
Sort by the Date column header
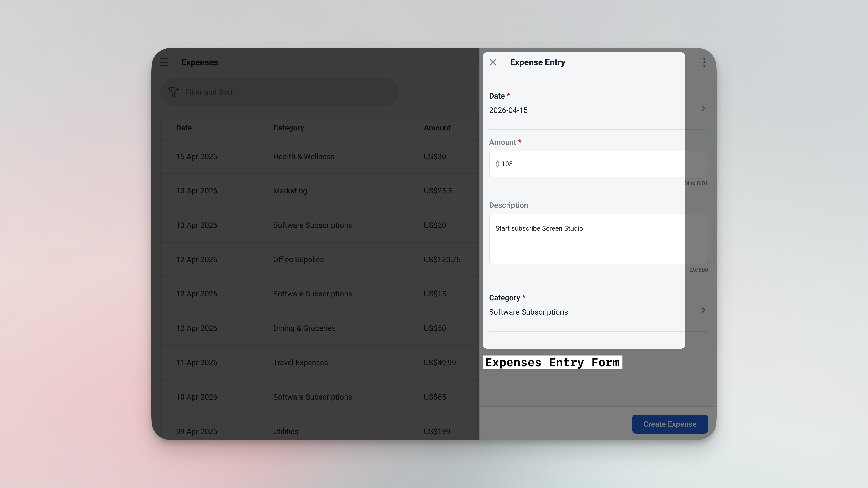[184, 128]
